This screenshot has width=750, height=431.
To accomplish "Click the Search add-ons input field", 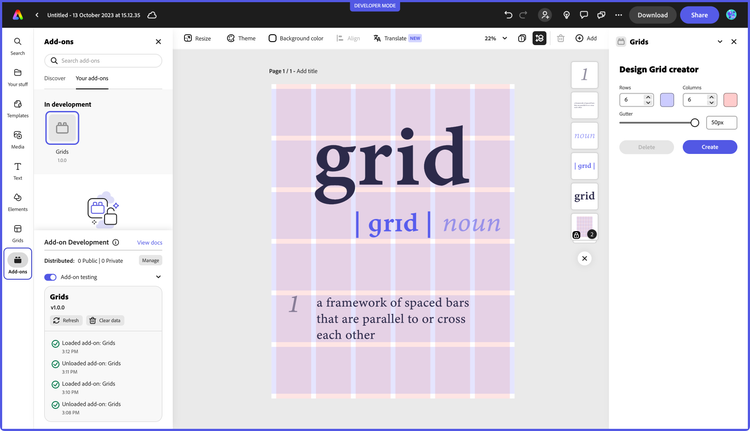I will pos(102,61).
